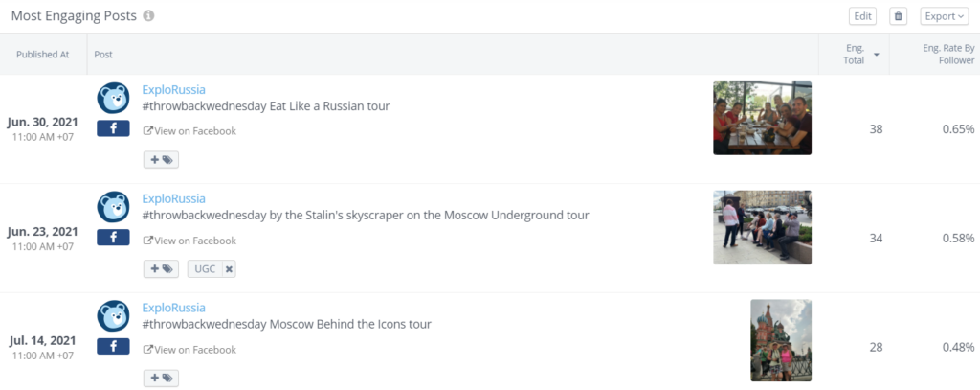The width and height of the screenshot is (980, 390).
Task: Click info icon beside Most Engaging Posts
Action: (148, 16)
